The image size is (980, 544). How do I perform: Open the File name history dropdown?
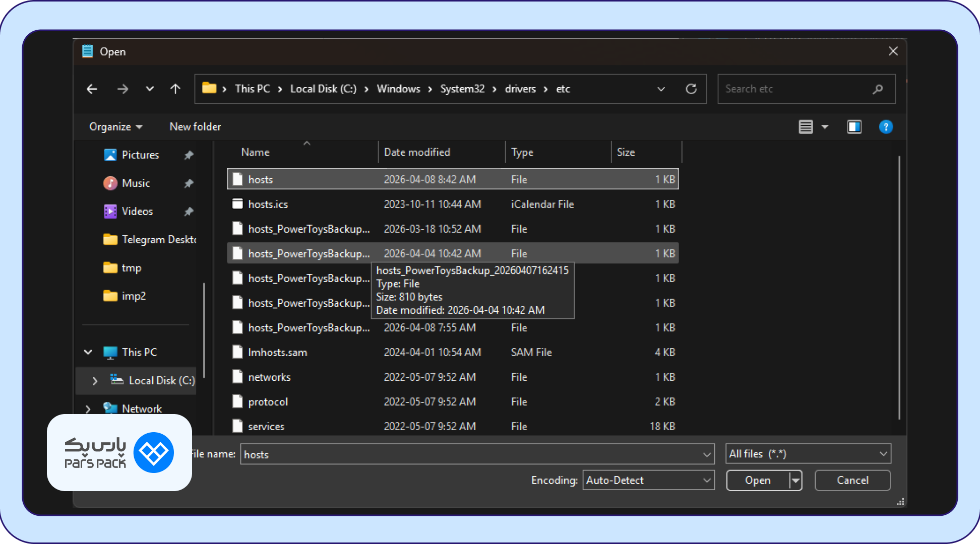(x=707, y=454)
